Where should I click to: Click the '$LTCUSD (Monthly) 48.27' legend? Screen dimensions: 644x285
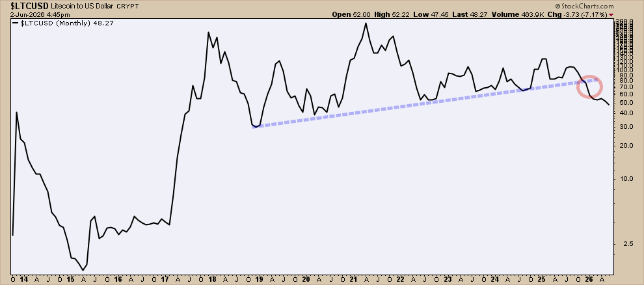(x=63, y=23)
